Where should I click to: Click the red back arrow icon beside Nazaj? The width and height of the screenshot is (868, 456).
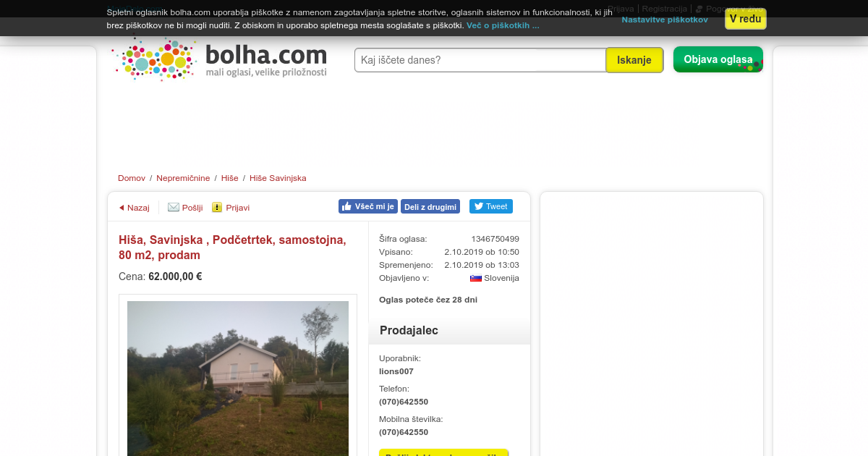(122, 208)
